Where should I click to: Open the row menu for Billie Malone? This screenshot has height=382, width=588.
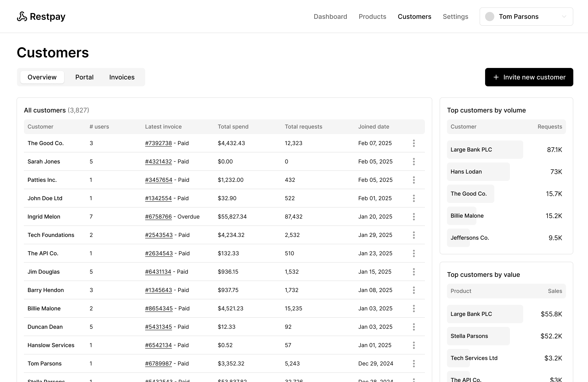click(x=414, y=308)
